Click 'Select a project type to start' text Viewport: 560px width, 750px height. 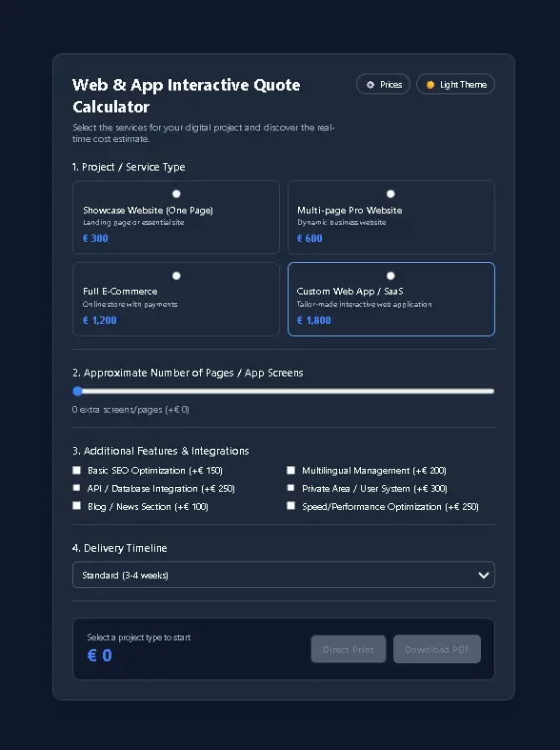138,638
